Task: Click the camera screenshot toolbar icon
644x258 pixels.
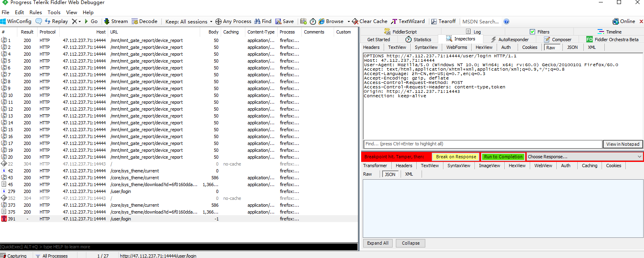Action: pyautogui.click(x=303, y=21)
